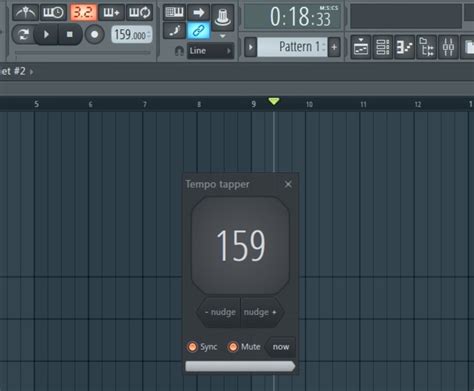Click the green playhead marker on timeline
474x391 pixels.
pos(274,101)
